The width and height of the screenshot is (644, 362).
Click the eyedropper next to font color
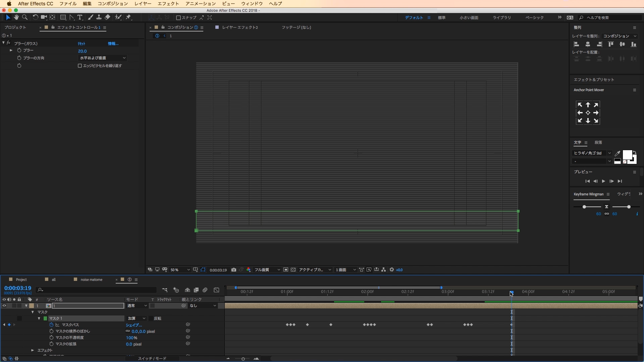(x=617, y=154)
